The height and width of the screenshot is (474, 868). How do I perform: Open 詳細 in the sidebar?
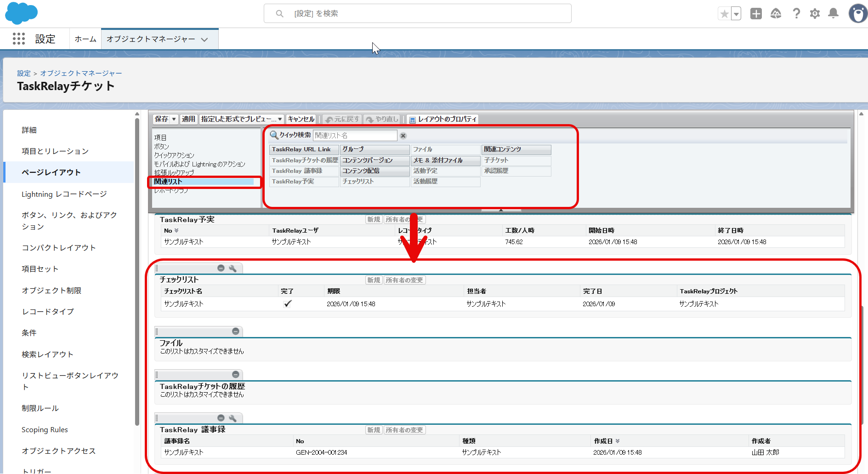click(x=29, y=130)
